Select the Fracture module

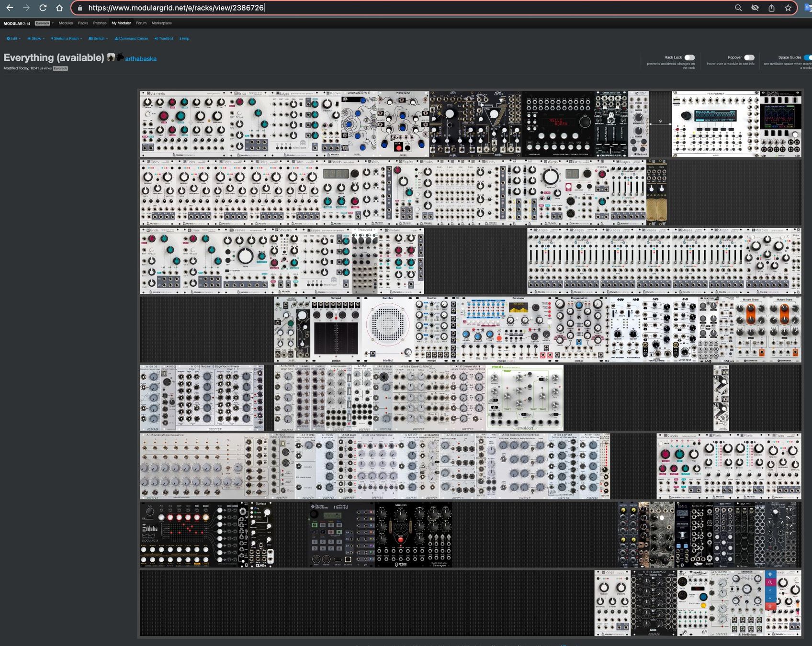[709, 329]
